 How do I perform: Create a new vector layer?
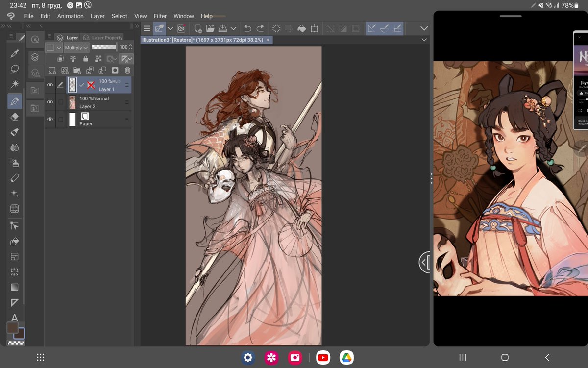[65, 71]
